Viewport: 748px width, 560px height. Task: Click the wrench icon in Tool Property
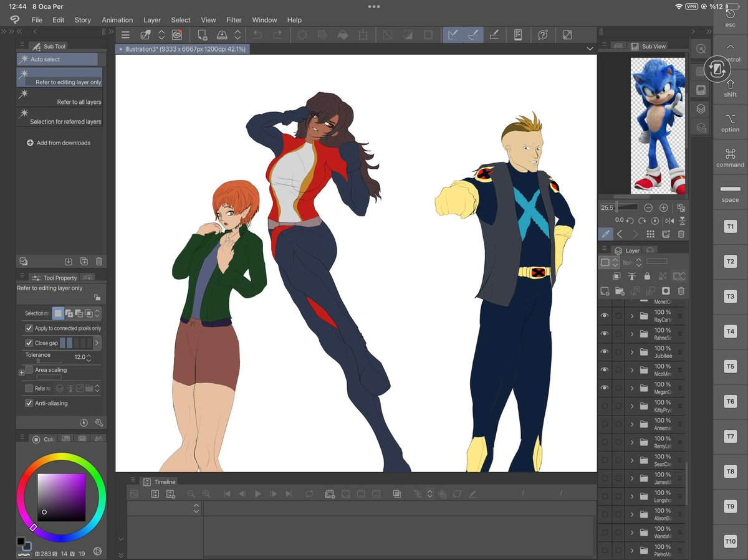pos(98,423)
